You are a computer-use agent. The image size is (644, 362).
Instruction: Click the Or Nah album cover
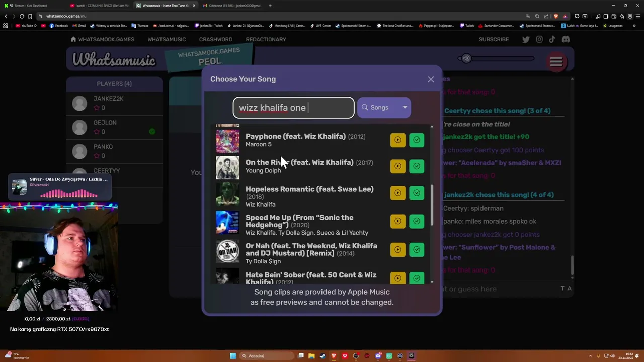[227, 251]
